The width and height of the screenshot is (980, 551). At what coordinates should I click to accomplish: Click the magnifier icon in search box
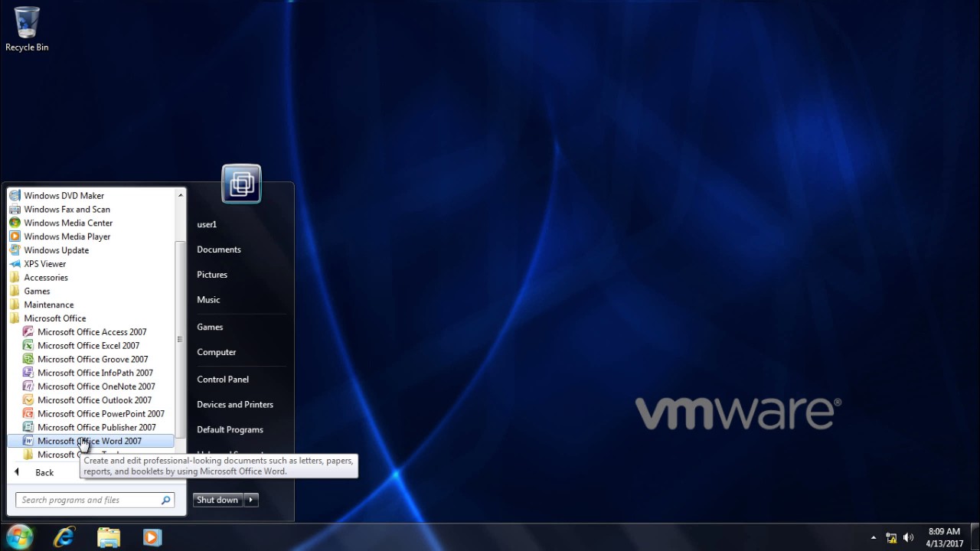pyautogui.click(x=165, y=500)
